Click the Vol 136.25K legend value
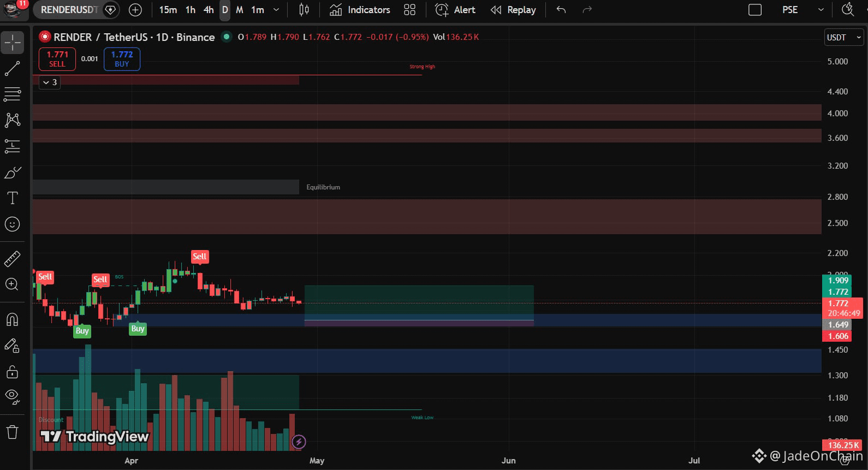The image size is (868, 470). (x=456, y=37)
